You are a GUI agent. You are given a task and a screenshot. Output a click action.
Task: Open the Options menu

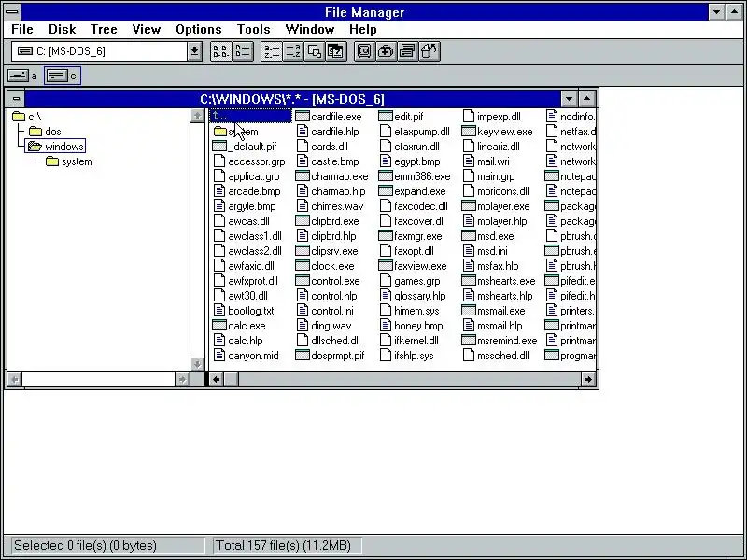pyautogui.click(x=198, y=30)
